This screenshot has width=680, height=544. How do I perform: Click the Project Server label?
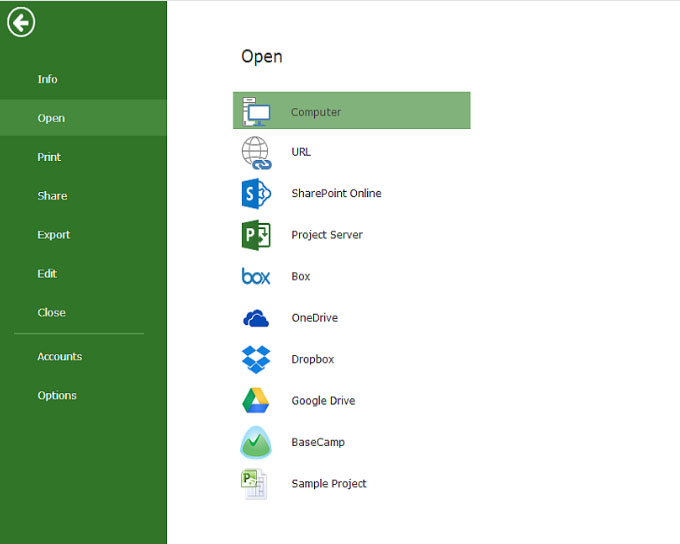[x=327, y=235]
